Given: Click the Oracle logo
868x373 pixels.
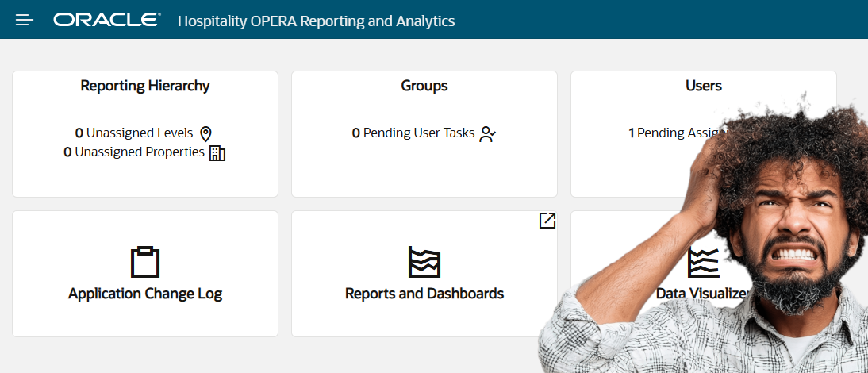Looking at the screenshot, I should click(107, 21).
